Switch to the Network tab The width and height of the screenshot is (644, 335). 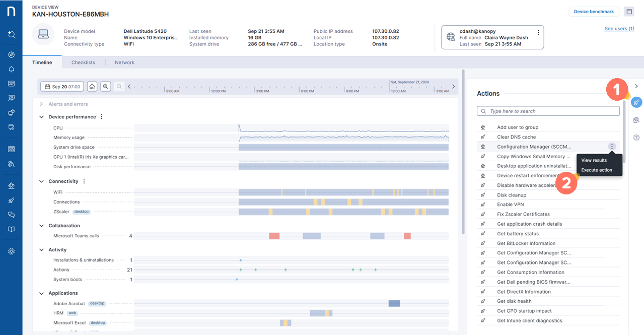124,62
